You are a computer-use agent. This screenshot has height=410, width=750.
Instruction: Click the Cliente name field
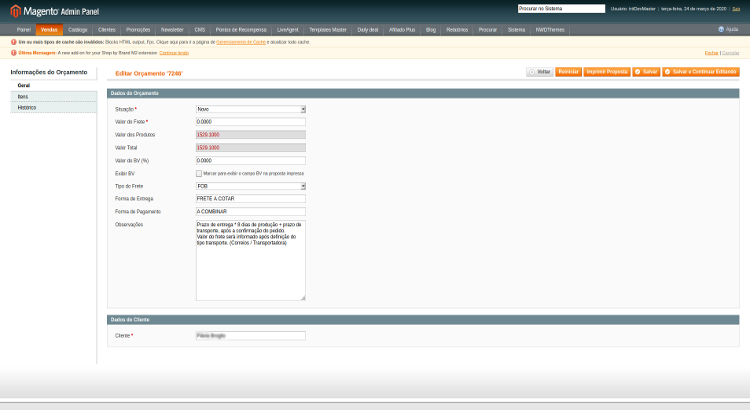251,336
